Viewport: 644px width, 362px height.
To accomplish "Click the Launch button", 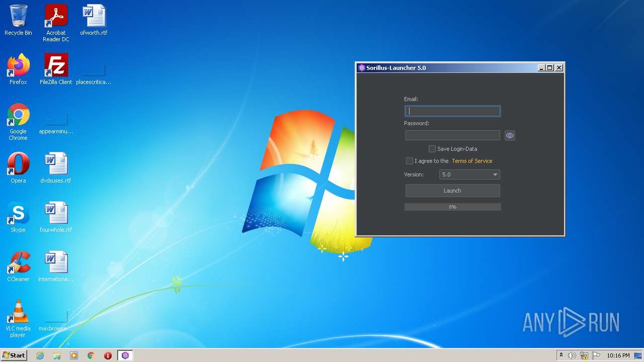I will coord(452,191).
